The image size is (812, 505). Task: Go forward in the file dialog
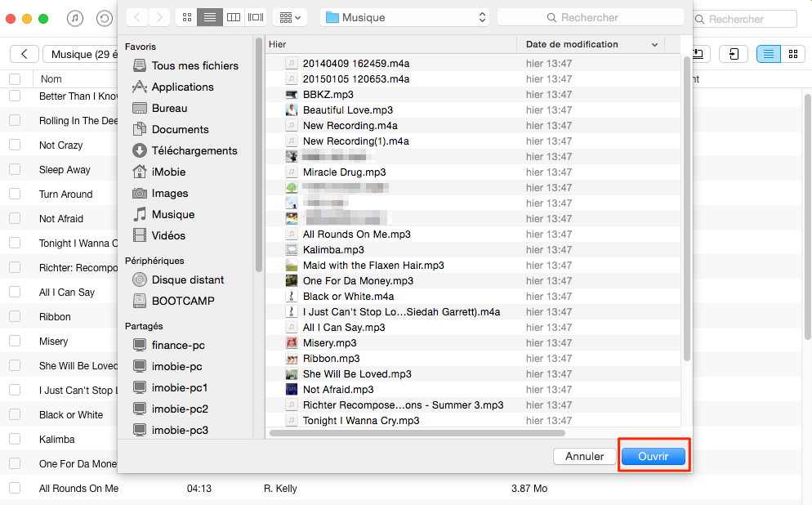[x=159, y=18]
